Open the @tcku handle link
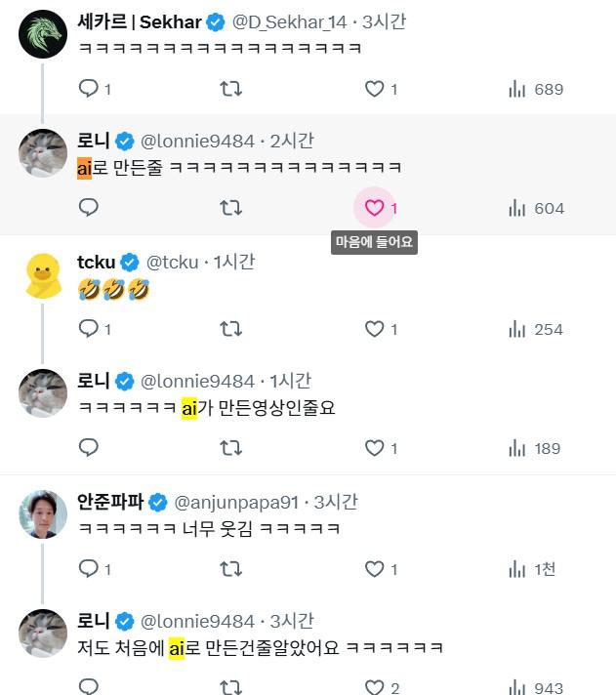616x695 pixels. (172, 262)
